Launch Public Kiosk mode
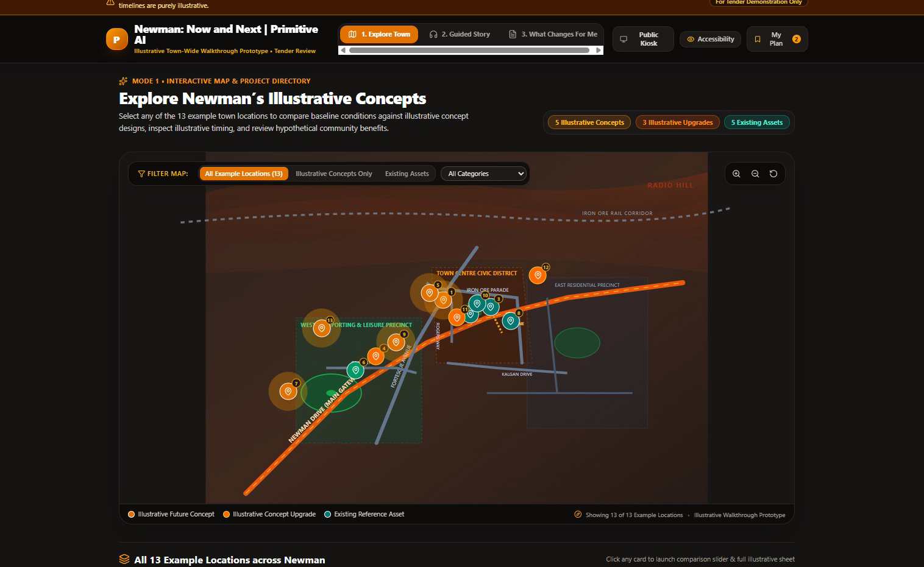Viewport: 924px width, 567px height. click(643, 39)
